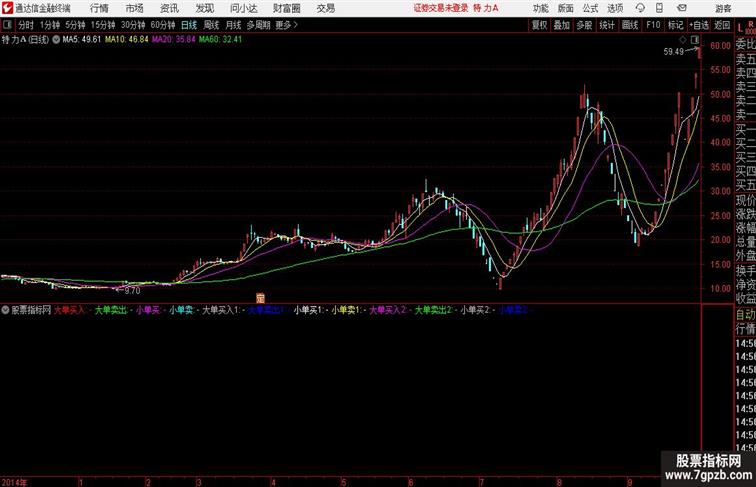Click the MA5: 49.61 indicator value
Viewport: 756px width, 487px height.
(x=82, y=40)
